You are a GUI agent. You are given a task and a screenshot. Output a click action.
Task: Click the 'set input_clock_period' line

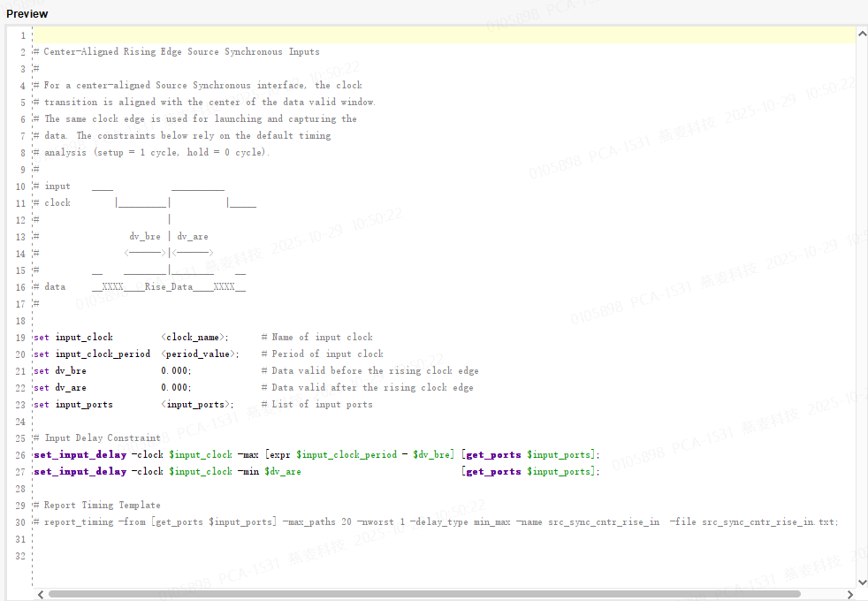click(x=92, y=354)
